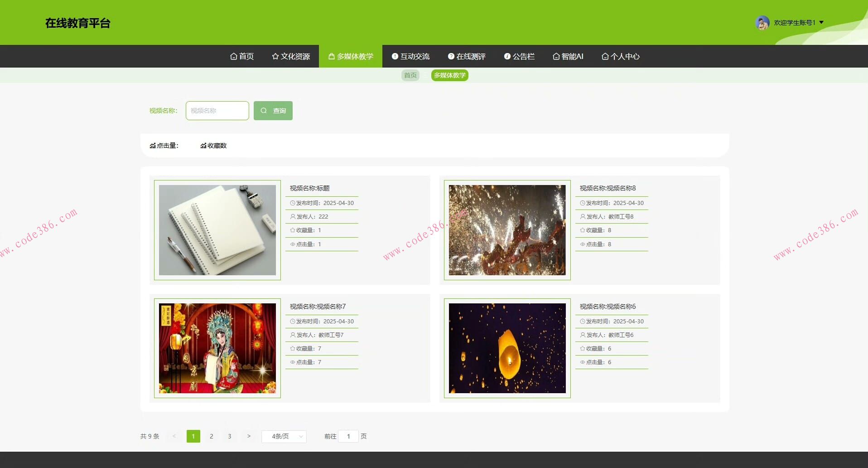868x468 pixels.
Task: Click 发布人: 教师工号8 text
Action: click(607, 217)
